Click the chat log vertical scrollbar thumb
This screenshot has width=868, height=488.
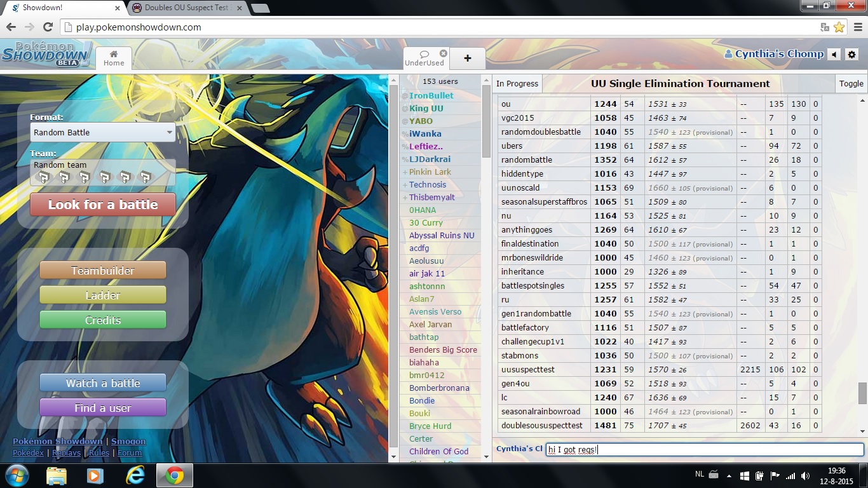[x=862, y=393]
